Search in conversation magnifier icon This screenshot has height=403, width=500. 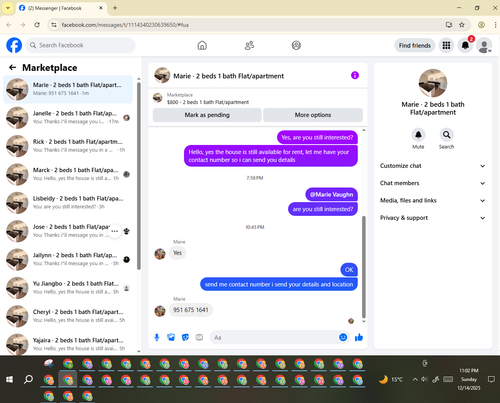pyautogui.click(x=446, y=135)
